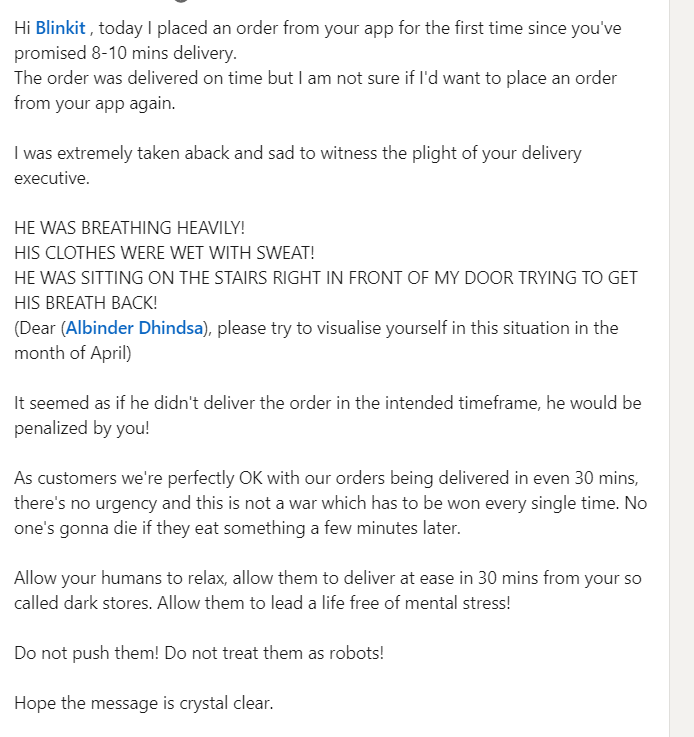694x737 pixels.
Task: Click the 'Hope the message is crystal clear.' line
Action: (144, 703)
